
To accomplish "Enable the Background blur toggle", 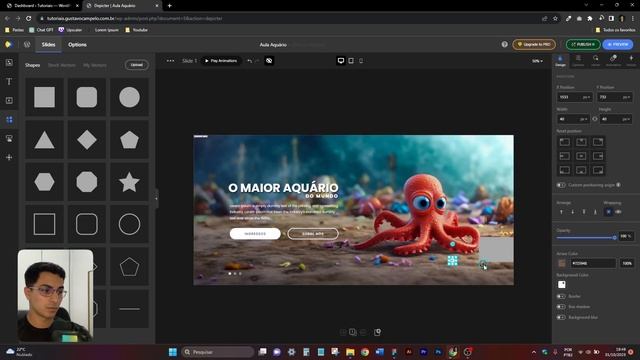I will 561,317.
